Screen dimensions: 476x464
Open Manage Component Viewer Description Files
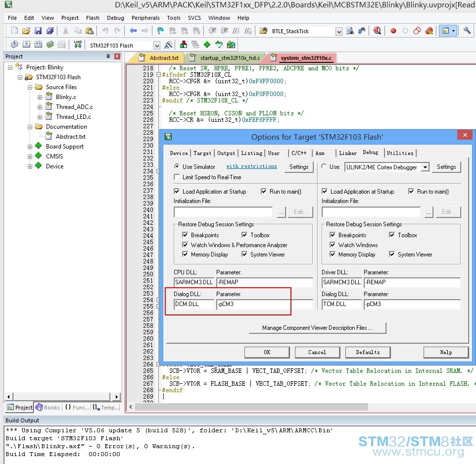[x=317, y=328]
